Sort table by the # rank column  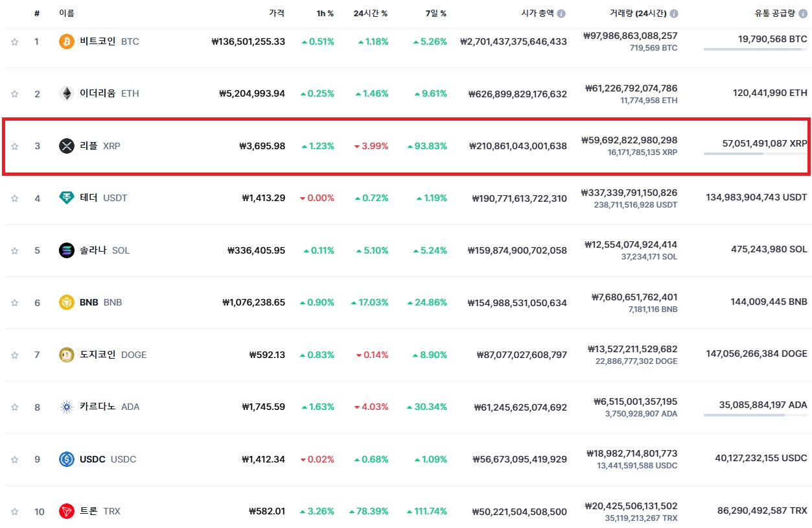(x=37, y=13)
